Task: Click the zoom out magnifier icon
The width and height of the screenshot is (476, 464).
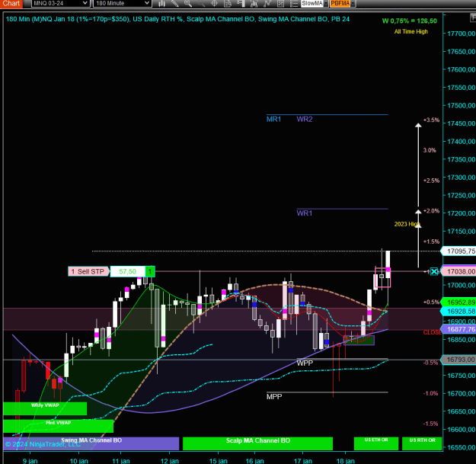Action: pyautogui.click(x=201, y=3)
